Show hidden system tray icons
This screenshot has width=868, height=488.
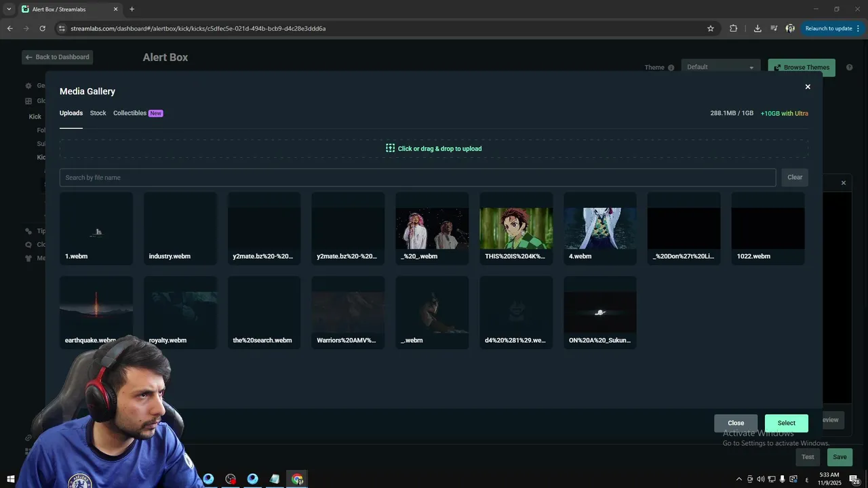coord(738,479)
